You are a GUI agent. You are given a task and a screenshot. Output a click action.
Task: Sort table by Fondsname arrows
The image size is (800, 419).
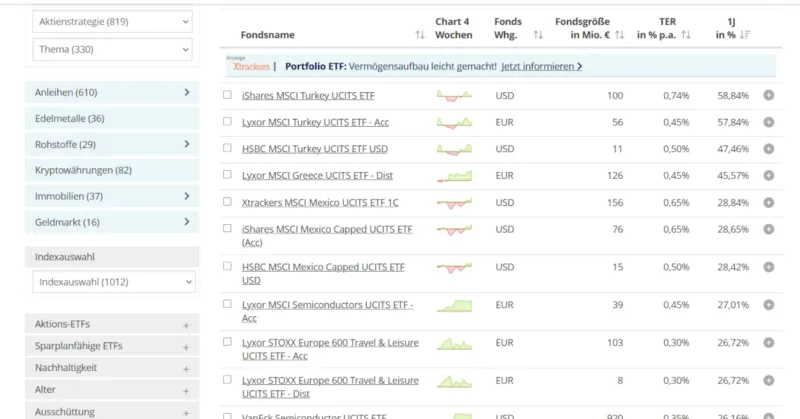(x=419, y=35)
